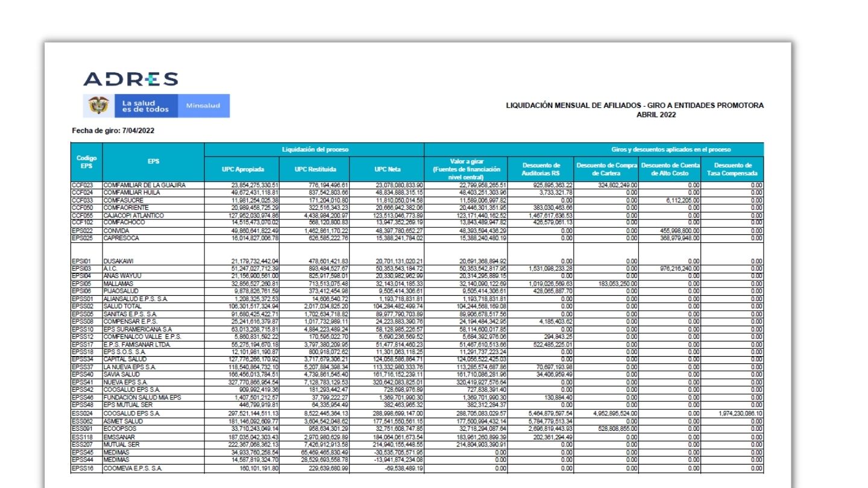
Task: Select the 'Descuento de Auditorias RS' header
Action: coord(541,169)
